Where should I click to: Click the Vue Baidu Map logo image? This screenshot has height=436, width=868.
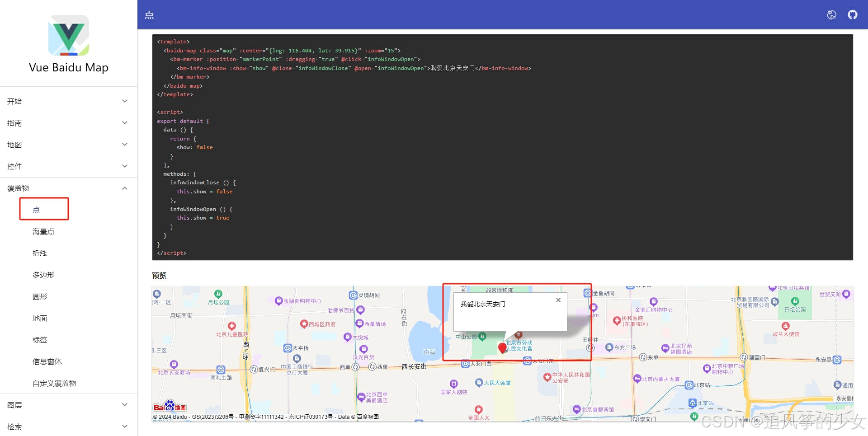[69, 36]
